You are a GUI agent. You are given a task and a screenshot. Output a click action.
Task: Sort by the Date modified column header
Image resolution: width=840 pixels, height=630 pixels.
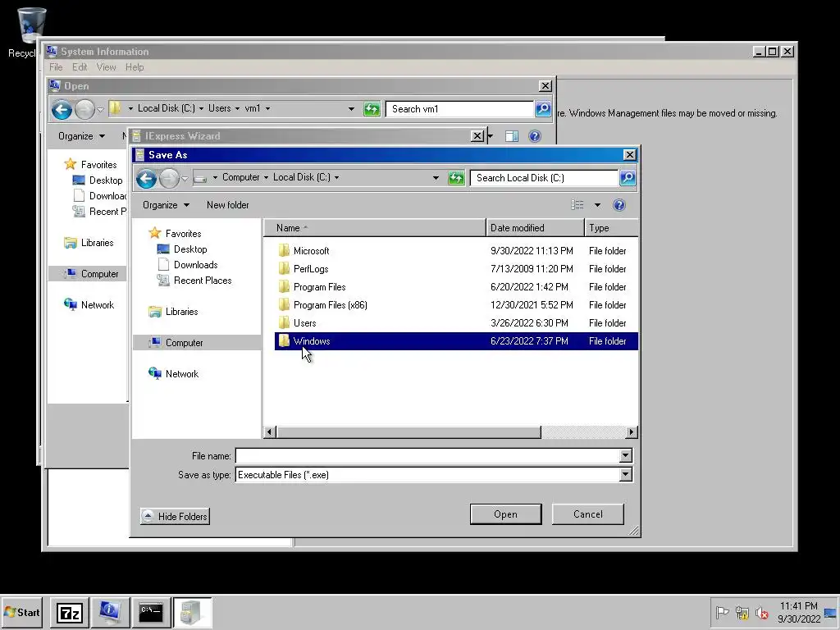pos(535,228)
